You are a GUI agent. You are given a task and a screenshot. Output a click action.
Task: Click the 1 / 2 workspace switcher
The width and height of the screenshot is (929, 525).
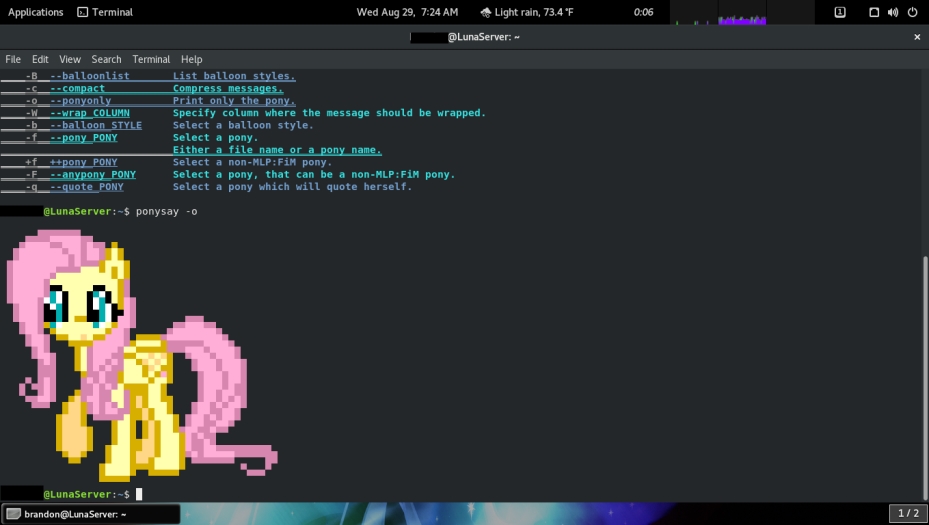pos(908,513)
